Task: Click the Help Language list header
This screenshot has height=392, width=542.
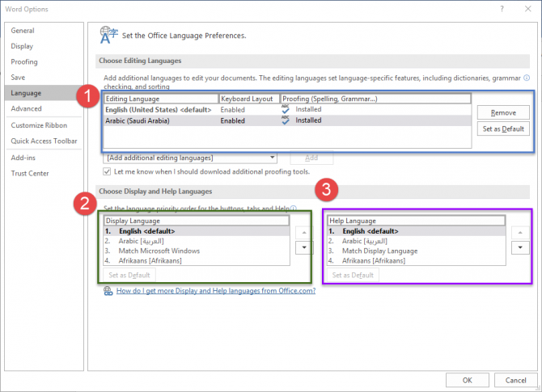Action: tap(417, 221)
